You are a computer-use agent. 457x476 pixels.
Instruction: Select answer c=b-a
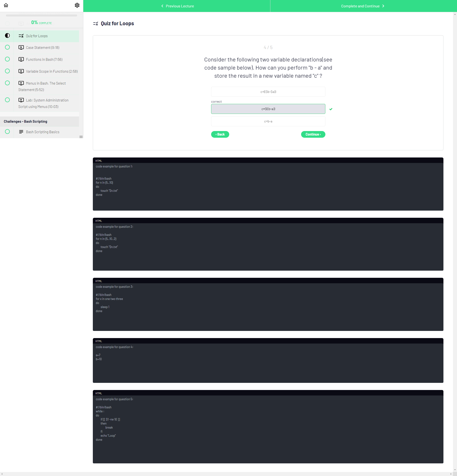click(268, 122)
